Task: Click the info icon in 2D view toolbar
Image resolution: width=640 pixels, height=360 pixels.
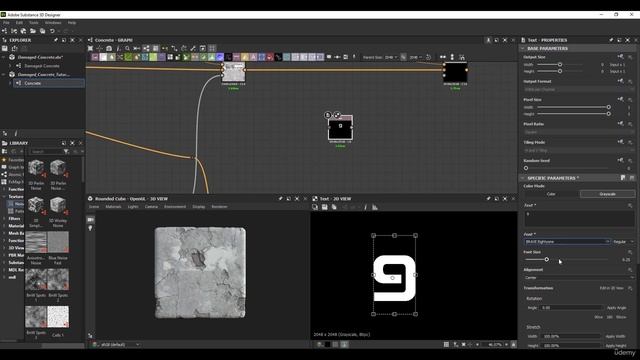Action: (x=365, y=207)
